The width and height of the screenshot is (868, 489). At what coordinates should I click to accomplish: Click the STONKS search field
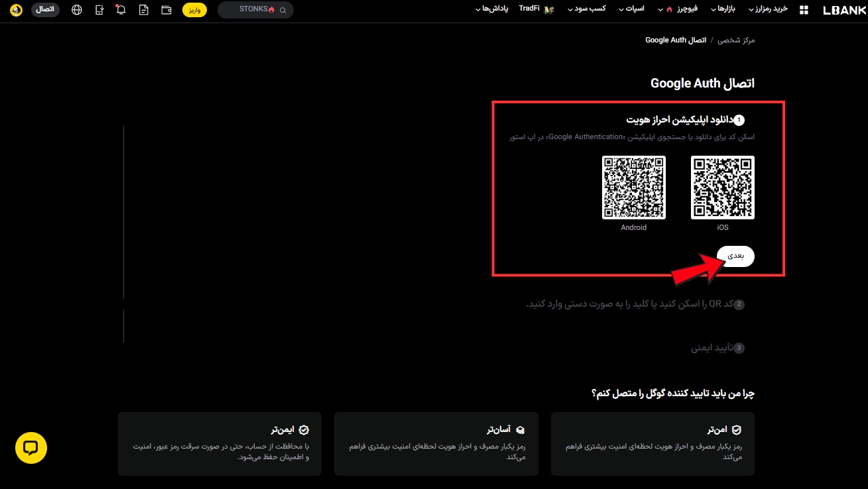point(255,10)
